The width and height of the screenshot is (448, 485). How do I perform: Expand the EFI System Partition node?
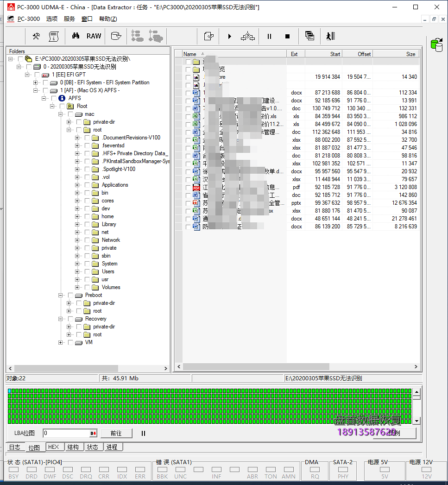[35, 82]
